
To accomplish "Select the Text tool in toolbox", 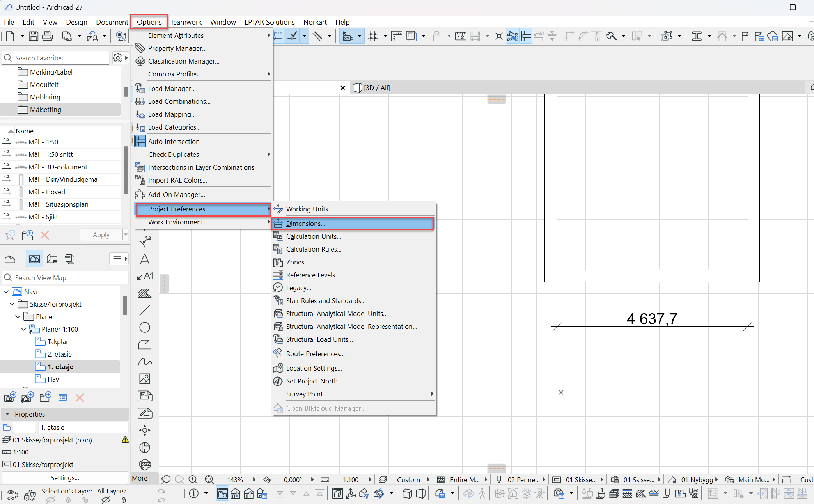I will pyautogui.click(x=145, y=259).
